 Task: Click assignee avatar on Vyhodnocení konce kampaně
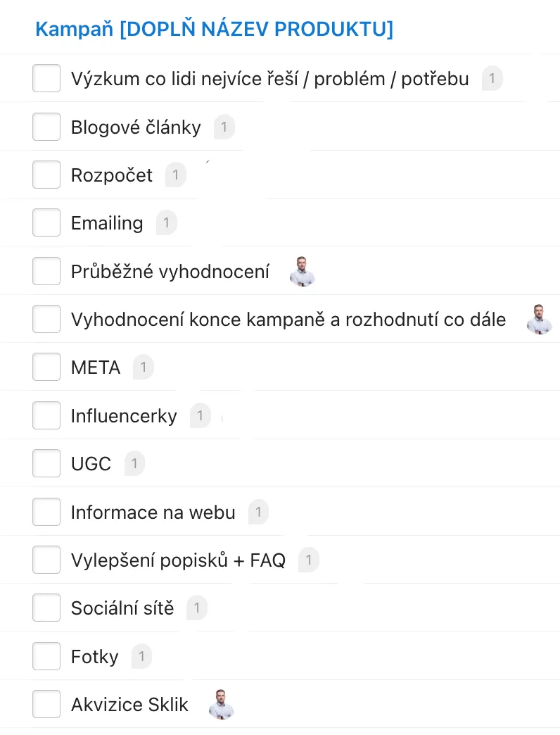coord(540,320)
